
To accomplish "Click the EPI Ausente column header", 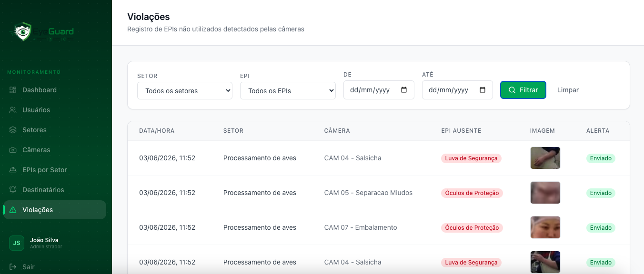I will coord(462,131).
